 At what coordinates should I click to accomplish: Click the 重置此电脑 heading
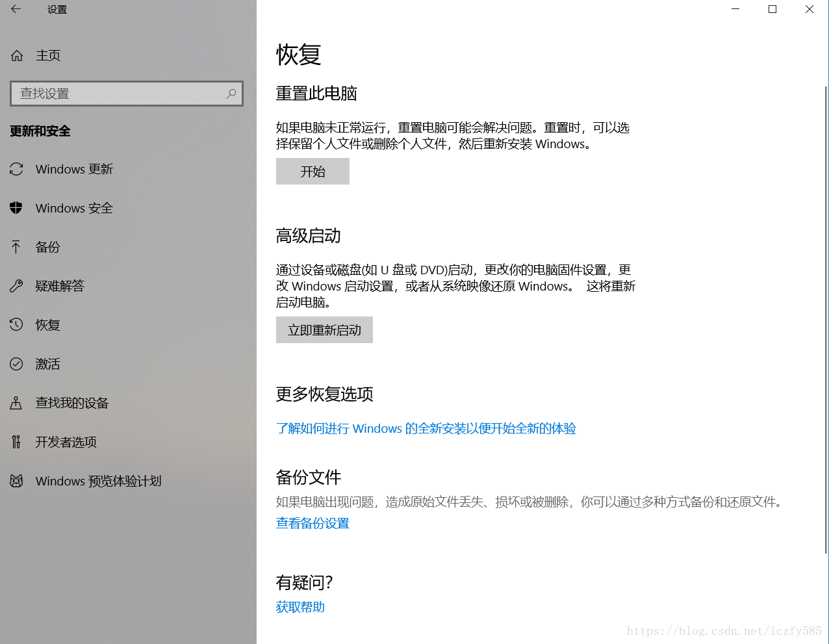tap(316, 94)
